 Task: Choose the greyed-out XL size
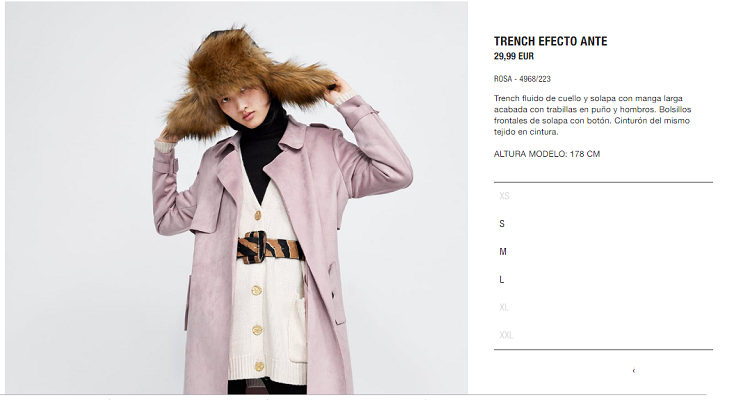pos(504,307)
